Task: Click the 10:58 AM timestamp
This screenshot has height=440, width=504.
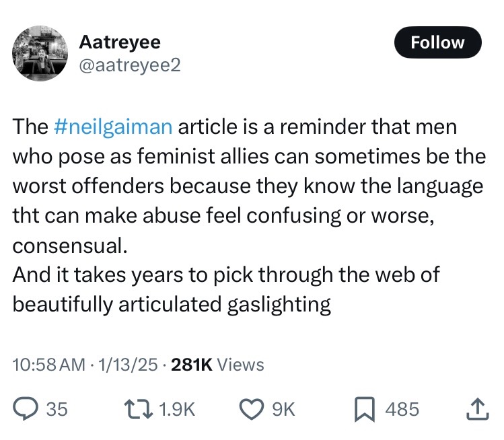Action: (x=48, y=365)
